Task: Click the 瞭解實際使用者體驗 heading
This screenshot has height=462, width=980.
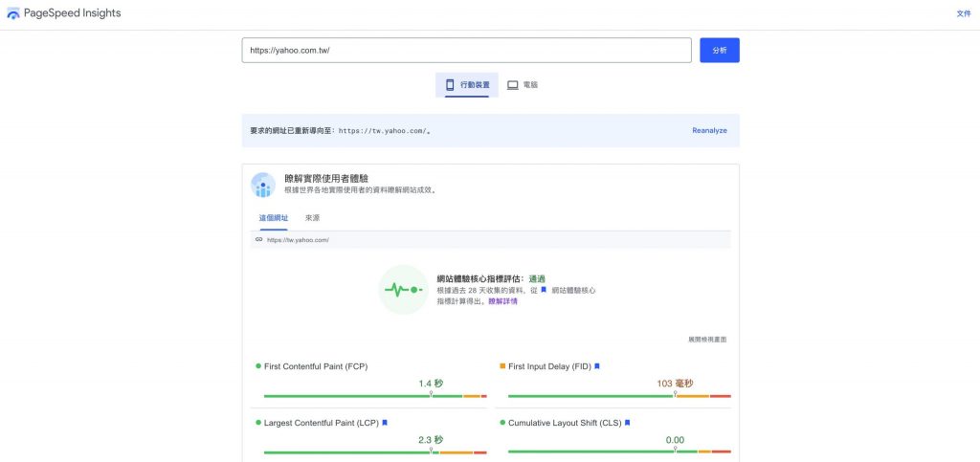Action: (326, 179)
